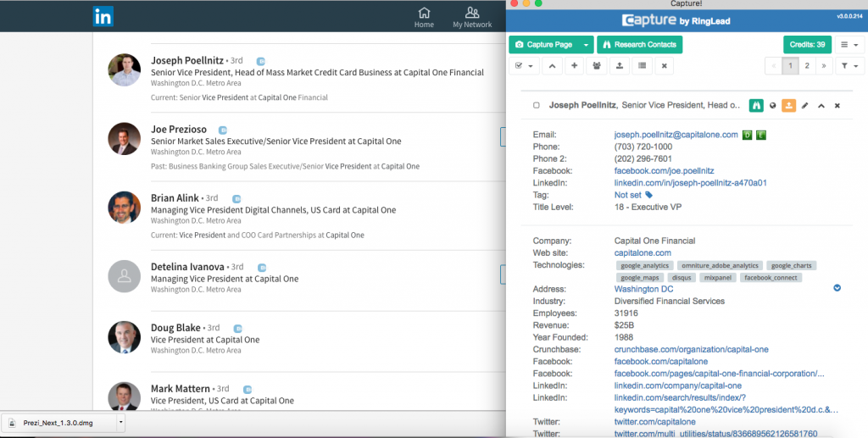Click the facebook_connect technology tag
Screen dimensions: 868x438
coord(771,278)
